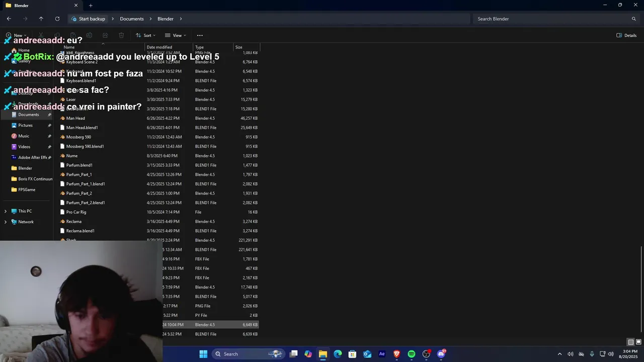This screenshot has width=644, height=362.
Task: Switch to large thumbnails view icon
Action: [638, 342]
